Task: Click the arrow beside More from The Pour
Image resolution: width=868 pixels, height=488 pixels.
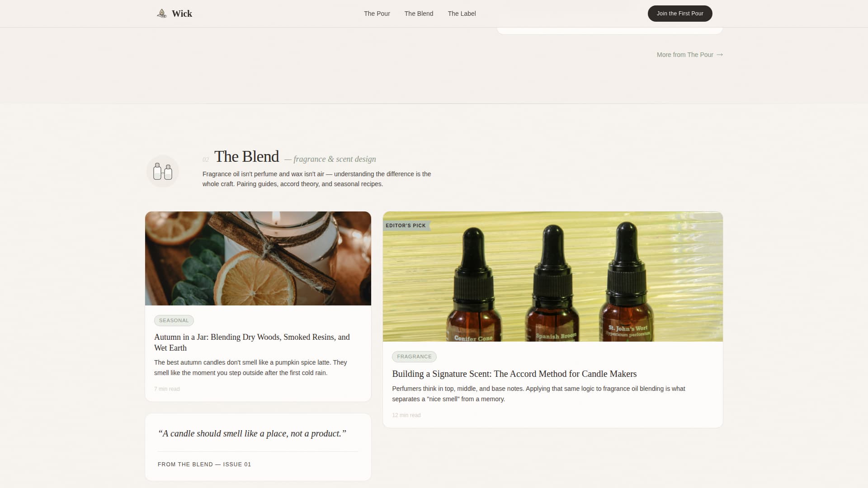Action: click(x=720, y=55)
